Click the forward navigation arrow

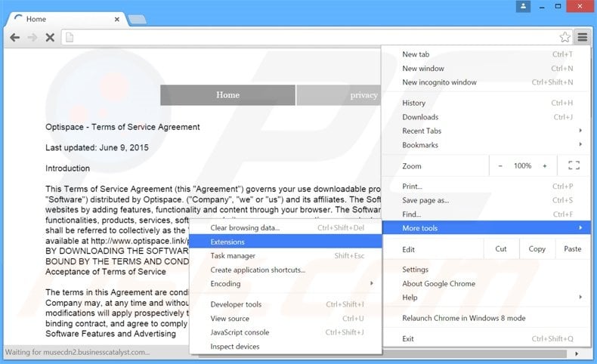(32, 37)
